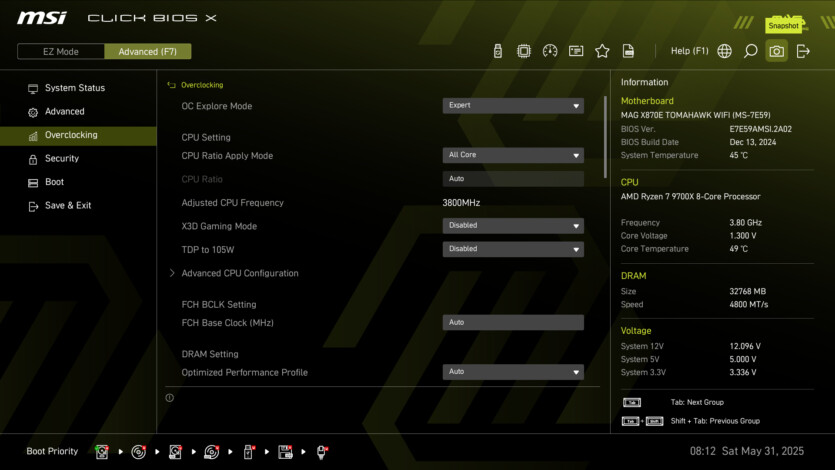Screen dimensions: 835x470
Task: Click the CPU chip icon in toolbar
Action: pos(523,51)
